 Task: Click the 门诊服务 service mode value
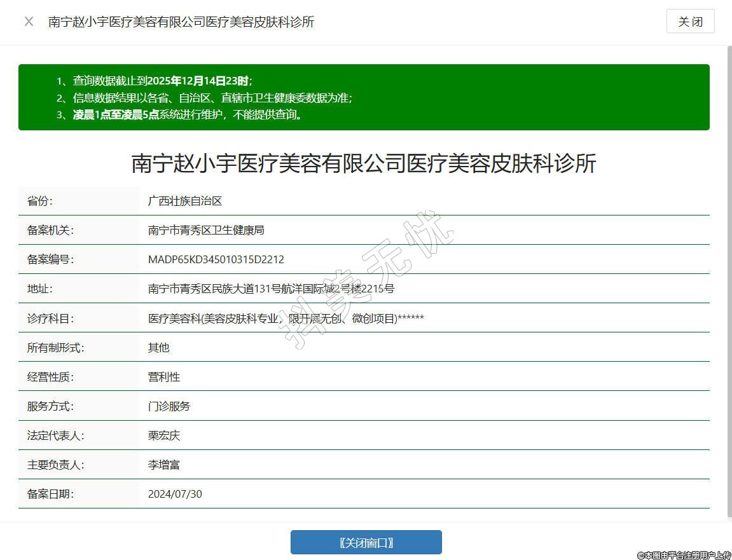[169, 406]
